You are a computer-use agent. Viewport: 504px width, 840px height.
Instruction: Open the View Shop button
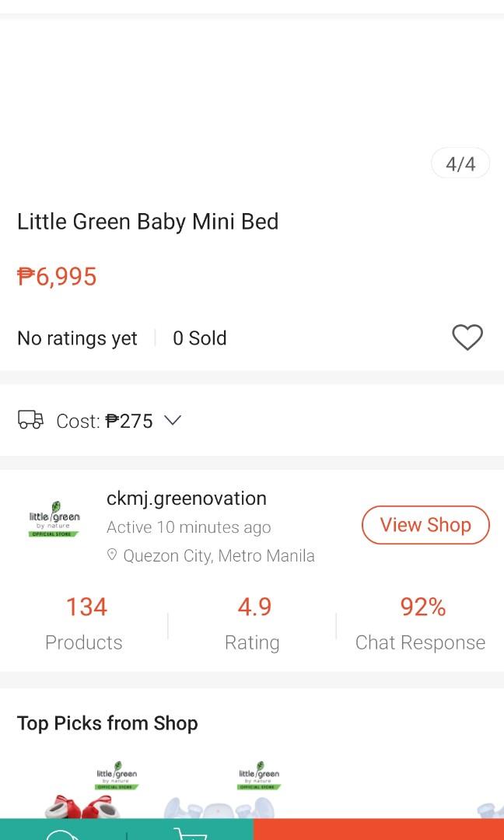[425, 525]
